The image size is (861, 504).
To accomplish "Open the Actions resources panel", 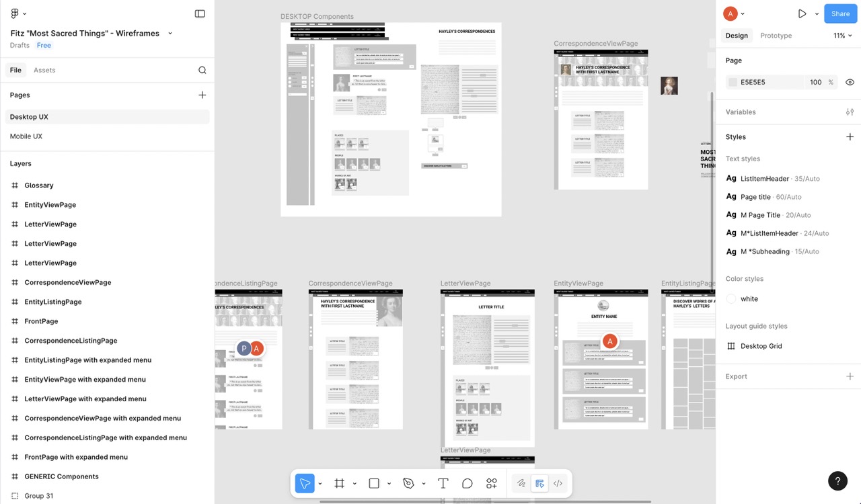I will point(491,483).
